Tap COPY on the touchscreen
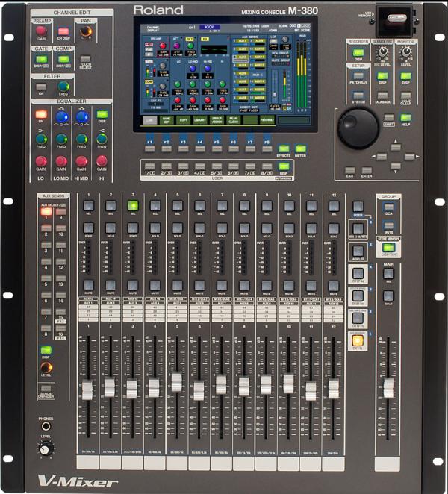The image size is (448, 494). click(x=183, y=120)
